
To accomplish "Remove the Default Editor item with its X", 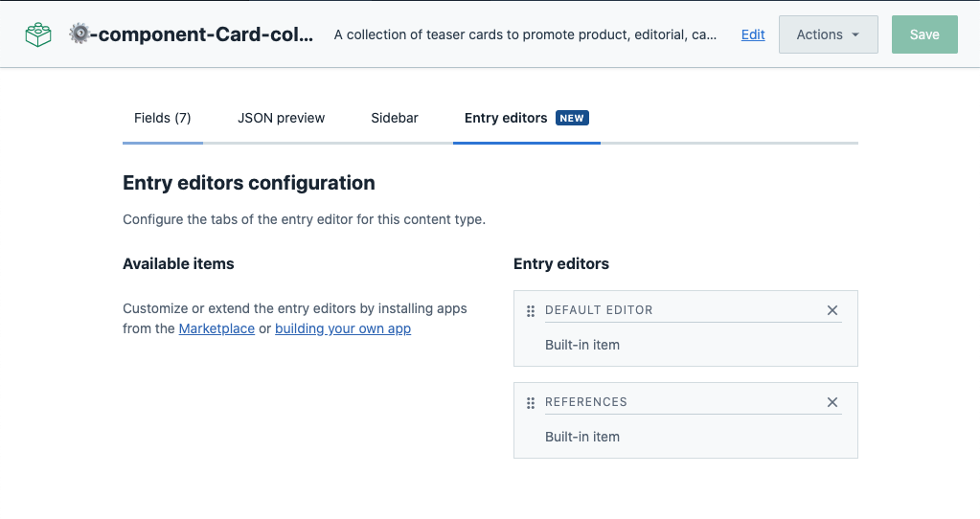I will (832, 310).
